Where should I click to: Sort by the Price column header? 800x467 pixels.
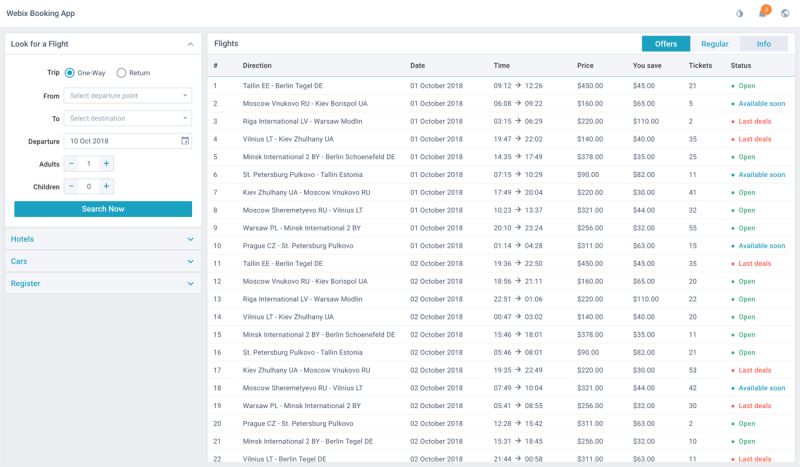[x=585, y=65]
